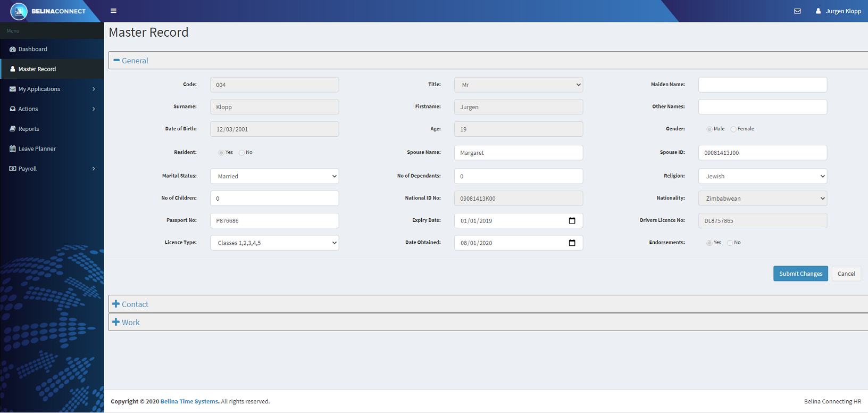Click the No of Dependants field
Screen dimensions: 868x413
click(x=519, y=176)
